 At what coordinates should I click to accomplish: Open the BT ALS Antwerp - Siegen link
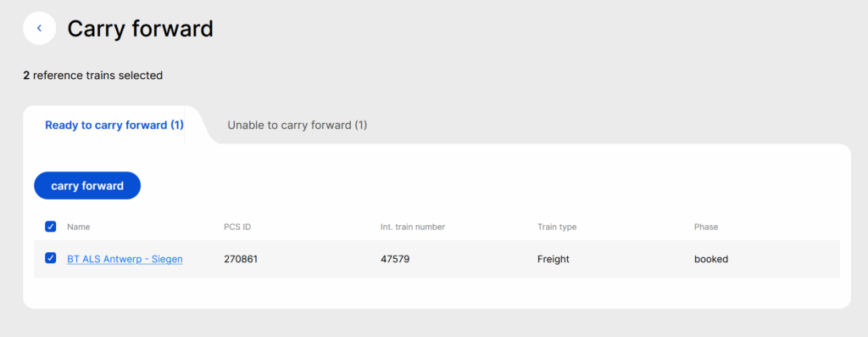coord(125,259)
